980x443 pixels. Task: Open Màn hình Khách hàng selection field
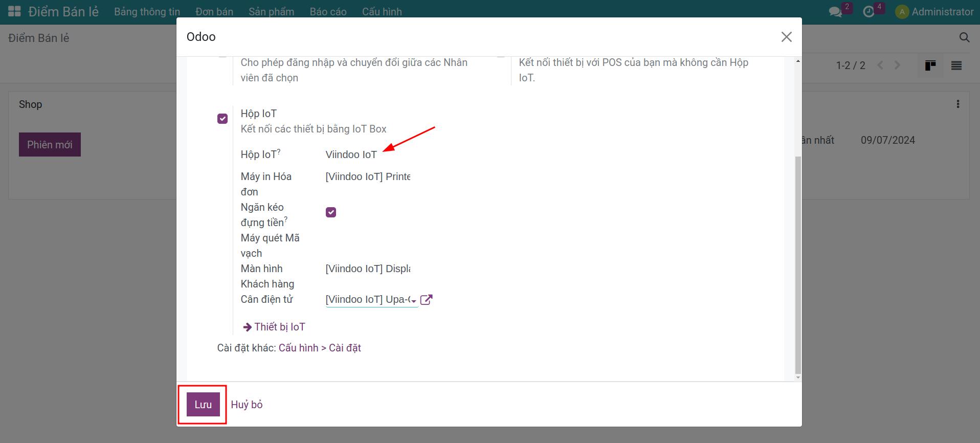368,269
